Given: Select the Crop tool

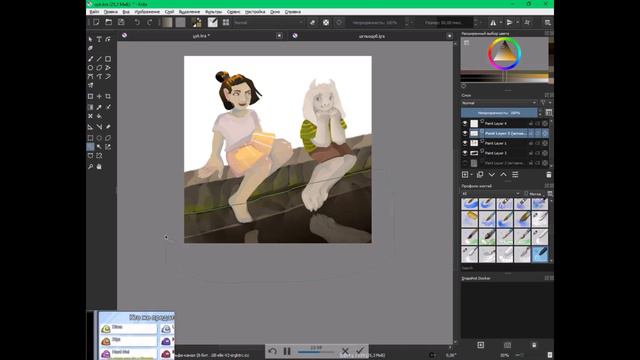Looking at the screenshot, I should (108, 96).
